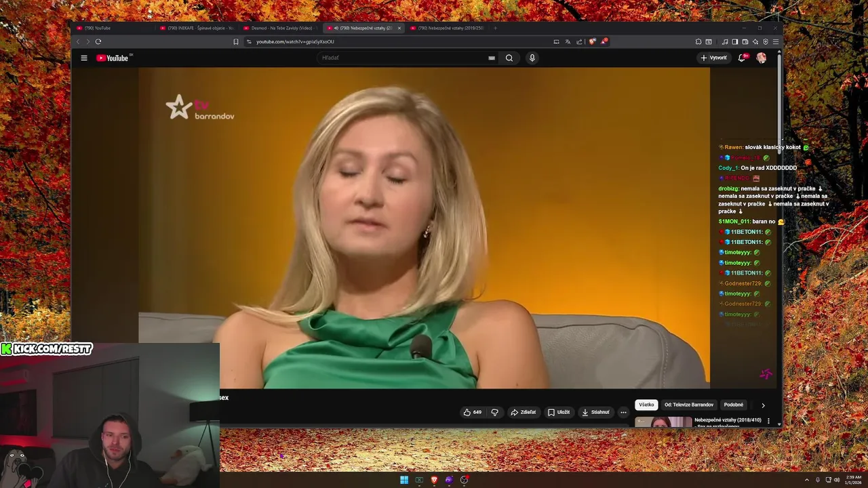Open the browser main hamburger menu
The height and width of the screenshot is (488, 868).
[x=776, y=41]
